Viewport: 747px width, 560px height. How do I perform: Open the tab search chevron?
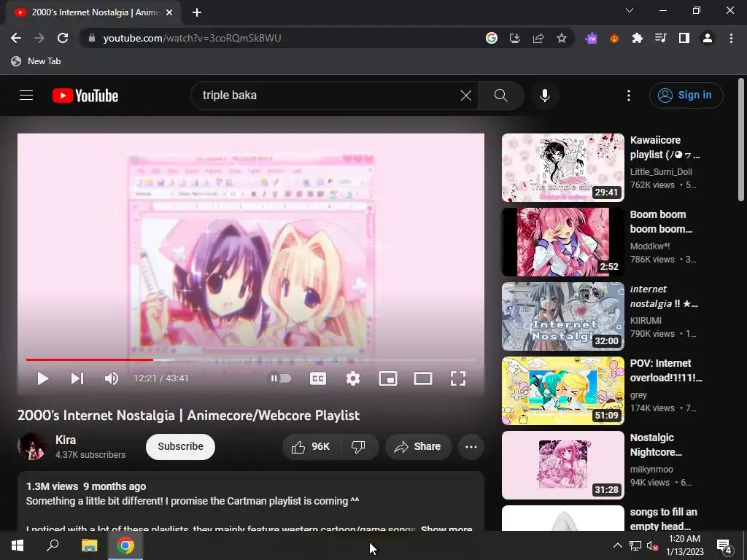coord(630,10)
